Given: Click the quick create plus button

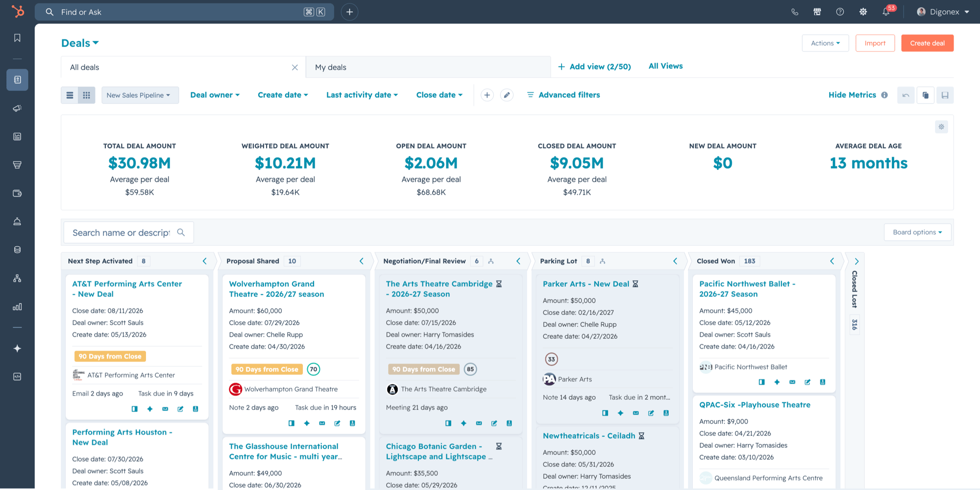Looking at the screenshot, I should click(349, 12).
